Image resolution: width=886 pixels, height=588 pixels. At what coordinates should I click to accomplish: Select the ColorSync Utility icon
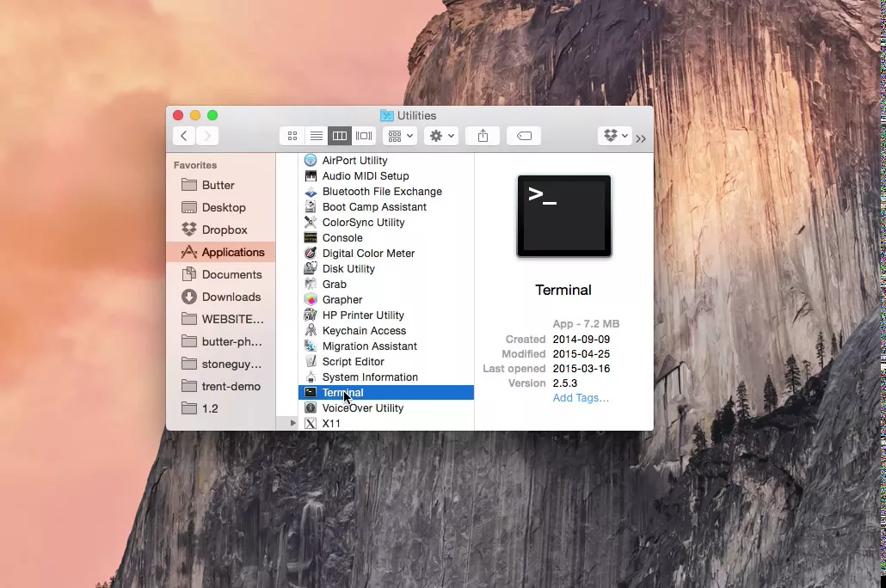click(311, 222)
